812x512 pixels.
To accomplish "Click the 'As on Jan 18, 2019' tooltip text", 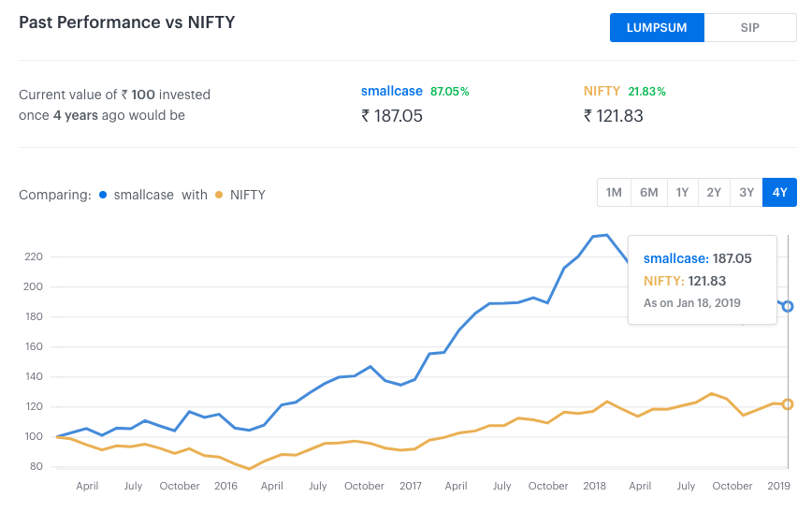I will pyautogui.click(x=692, y=303).
